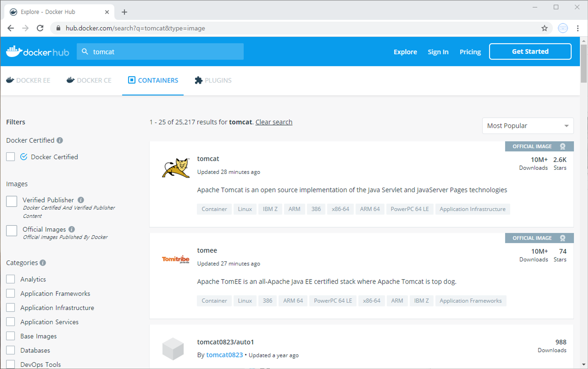Click the tomcat Official Image ribbon badge
588x369 pixels.
539,146
